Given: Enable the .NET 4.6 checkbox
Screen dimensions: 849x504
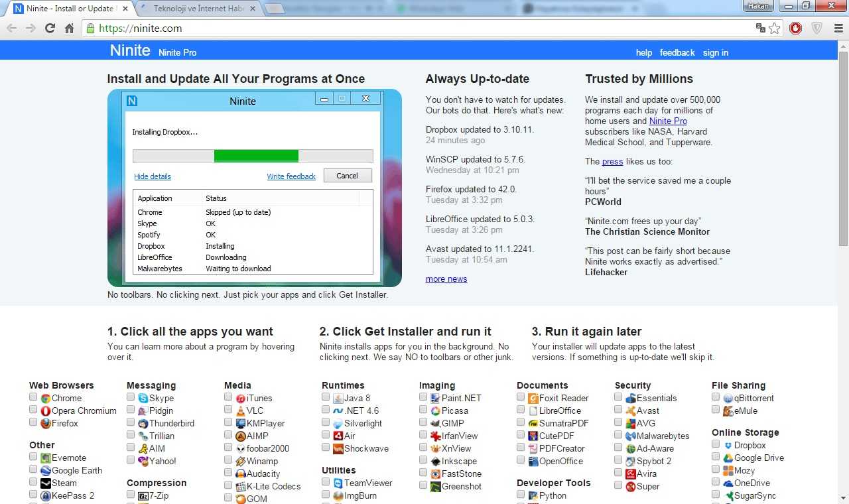Looking at the screenshot, I should click(x=326, y=410).
